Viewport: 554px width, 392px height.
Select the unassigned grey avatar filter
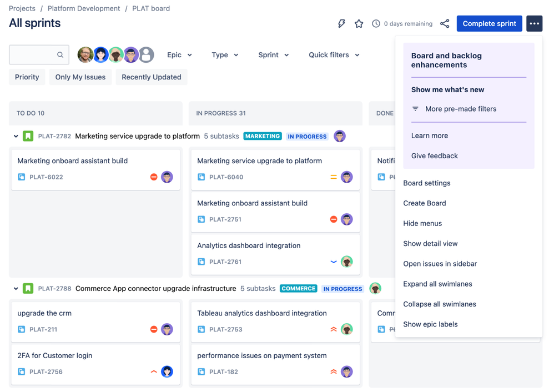(x=147, y=55)
